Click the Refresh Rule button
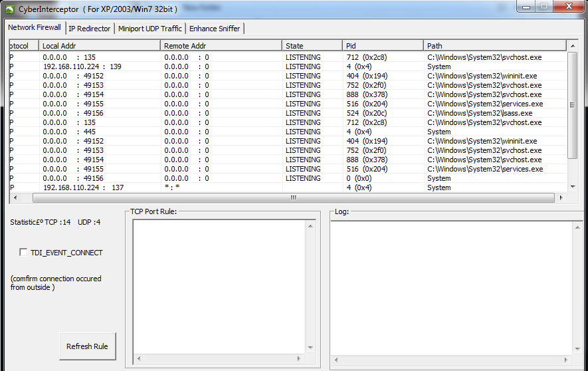 point(88,346)
